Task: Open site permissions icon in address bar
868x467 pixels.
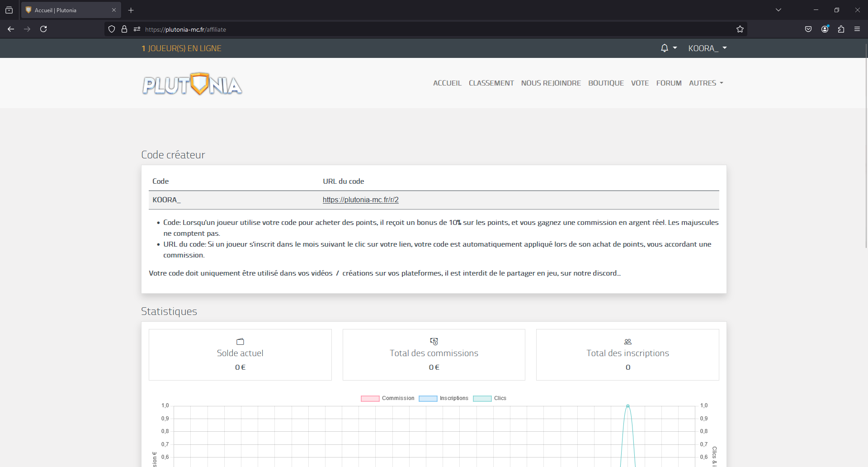Action: coord(137,29)
